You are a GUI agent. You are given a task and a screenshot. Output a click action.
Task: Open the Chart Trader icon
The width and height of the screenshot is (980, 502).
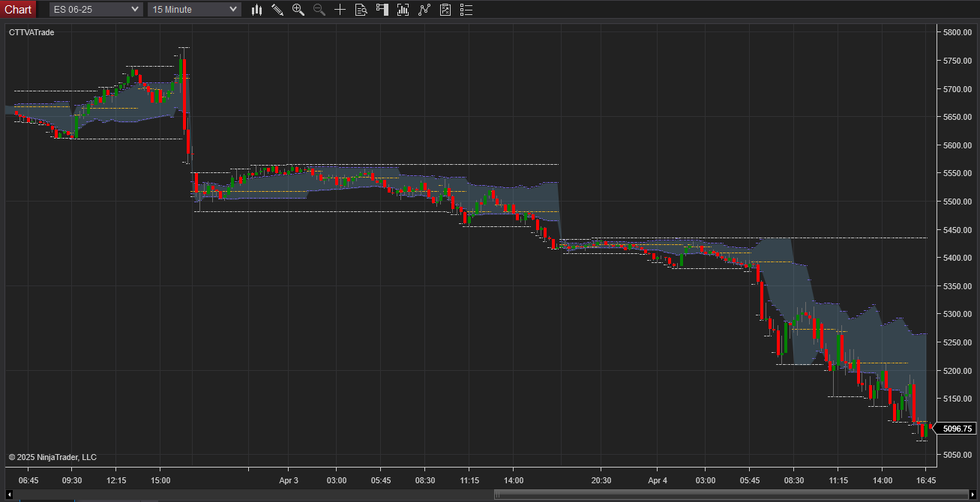tap(382, 10)
